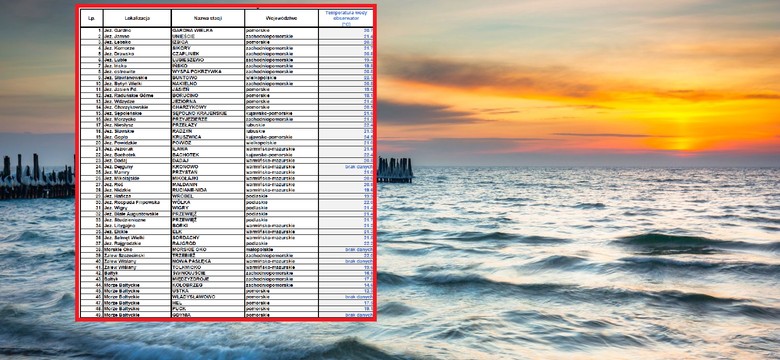Click the WYSPA POKRZYWKA station cell
This screenshot has height=360, width=780.
[208, 72]
